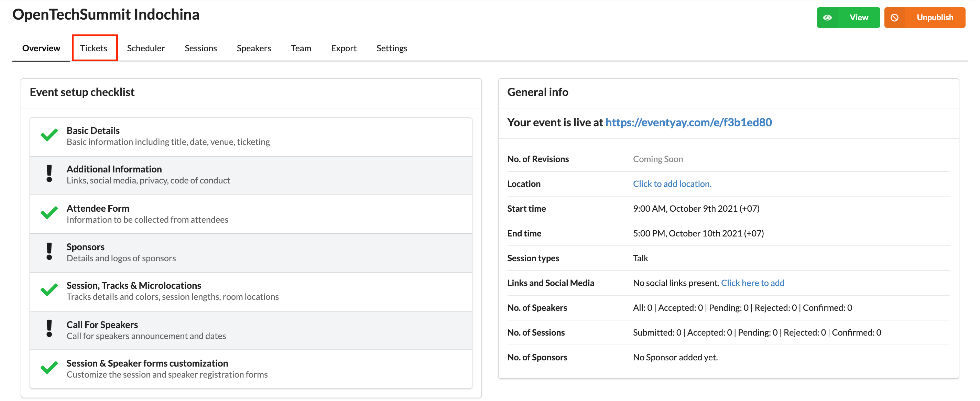Viewport: 980px width, 401px height.
Task: Click 'Click here to add' social links
Action: pos(752,283)
